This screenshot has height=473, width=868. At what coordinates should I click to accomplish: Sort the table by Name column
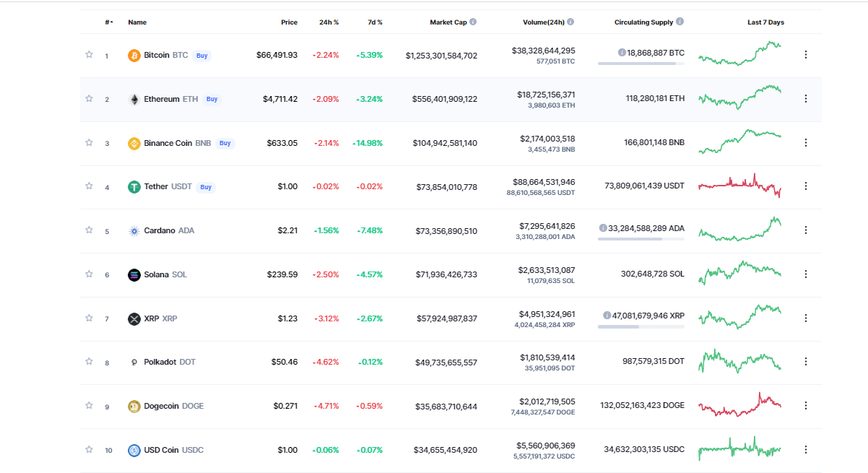(x=137, y=22)
